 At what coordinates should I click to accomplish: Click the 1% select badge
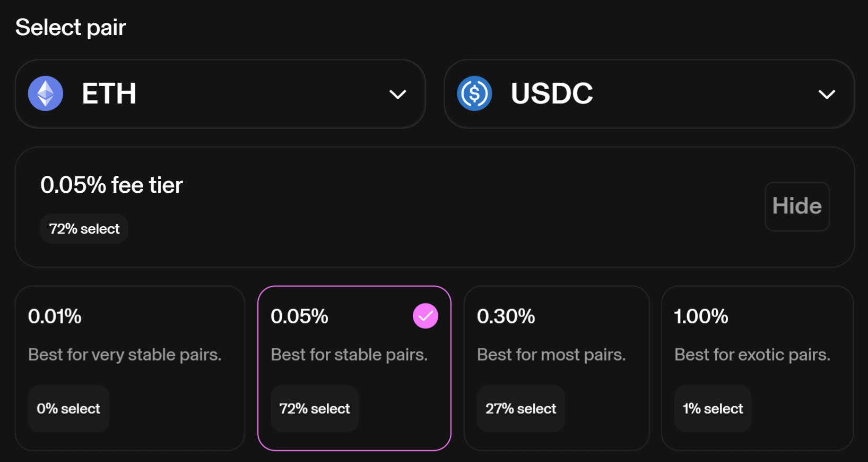pos(713,408)
